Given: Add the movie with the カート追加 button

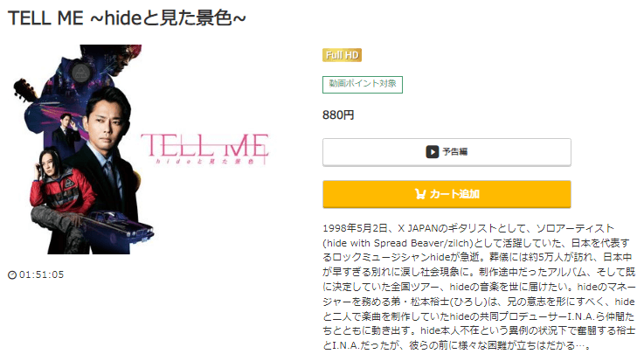Looking at the screenshot, I should [447, 194].
